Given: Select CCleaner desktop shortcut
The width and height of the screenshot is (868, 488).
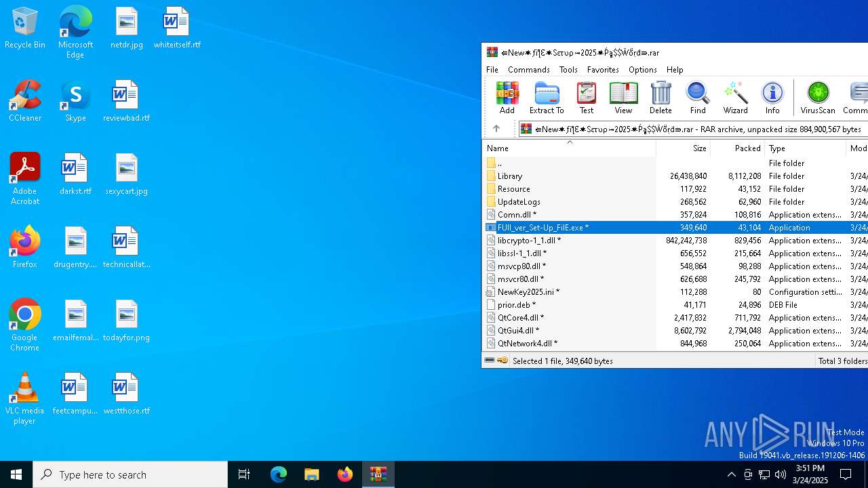Looking at the screenshot, I should (25, 101).
